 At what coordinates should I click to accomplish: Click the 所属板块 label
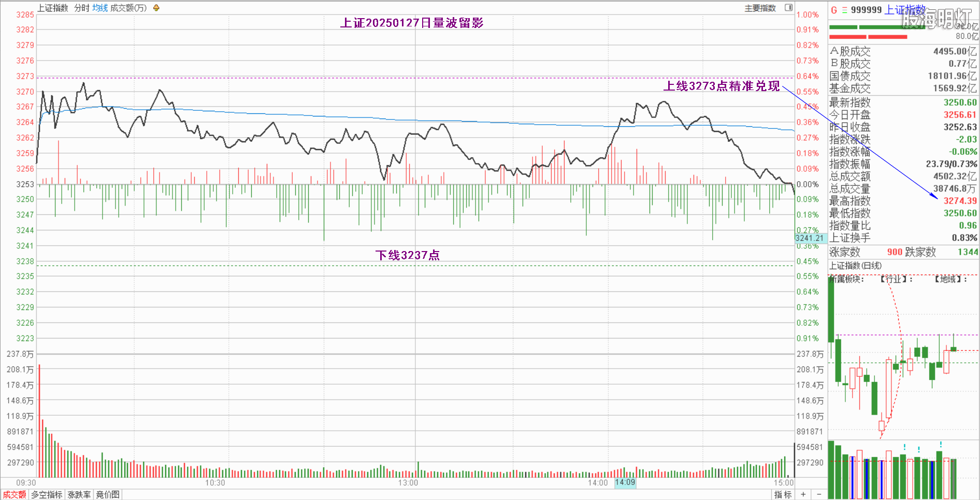(x=846, y=279)
